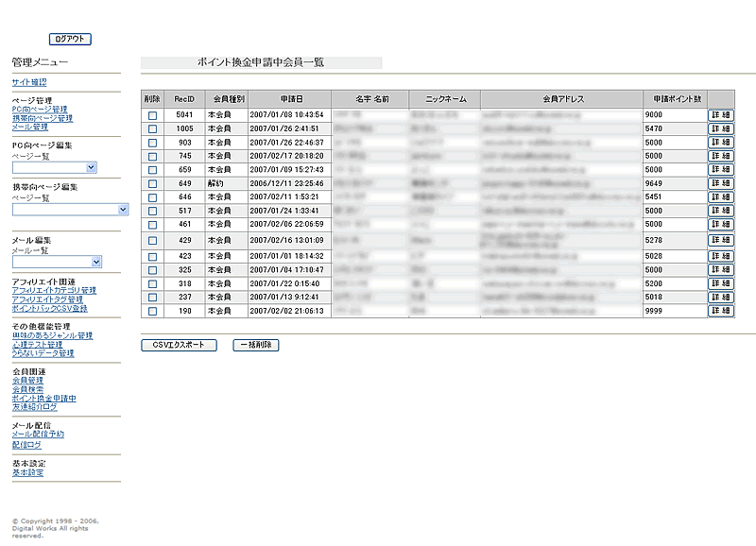Open 携帯向ページ管理 link
This screenshot has width=756, height=546.
43,118
